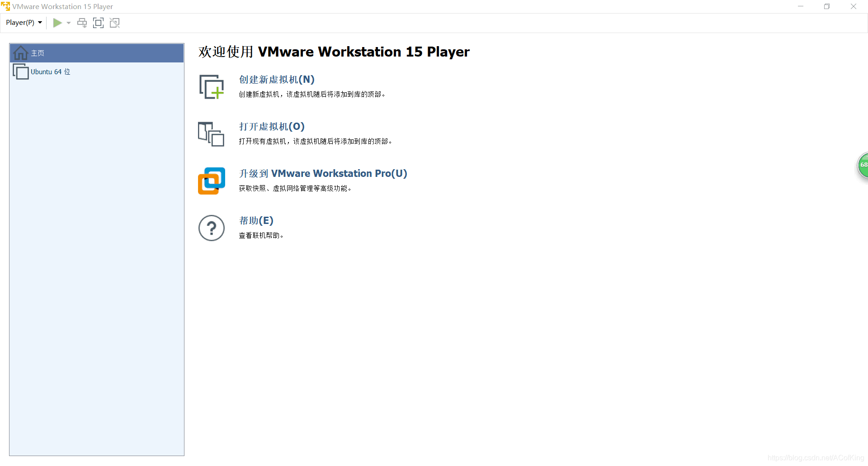Click text 获取快照、虚拟网络管理等高级功能

295,189
